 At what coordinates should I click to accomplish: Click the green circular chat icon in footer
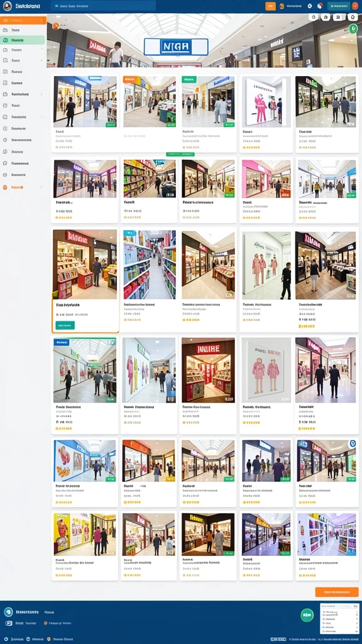(307, 615)
